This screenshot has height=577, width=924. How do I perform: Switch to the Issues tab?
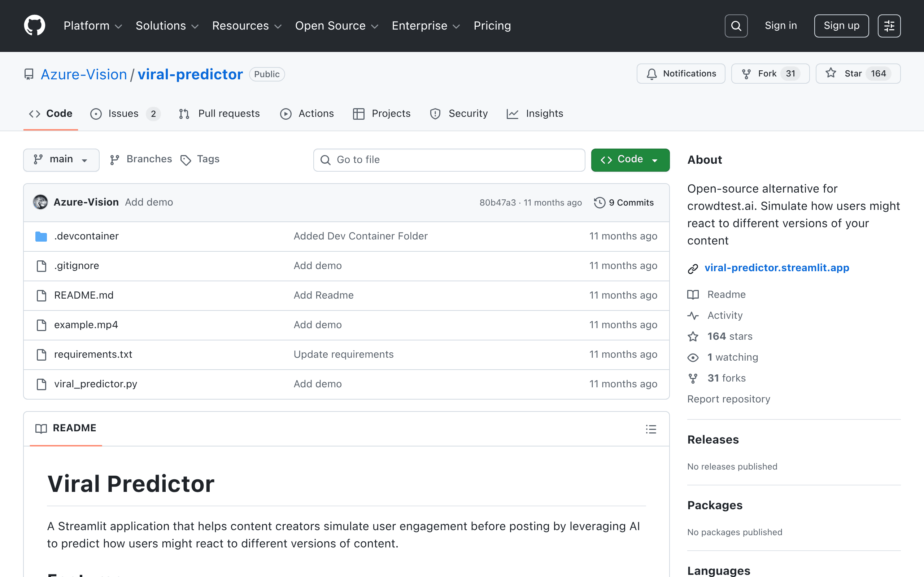click(x=125, y=114)
